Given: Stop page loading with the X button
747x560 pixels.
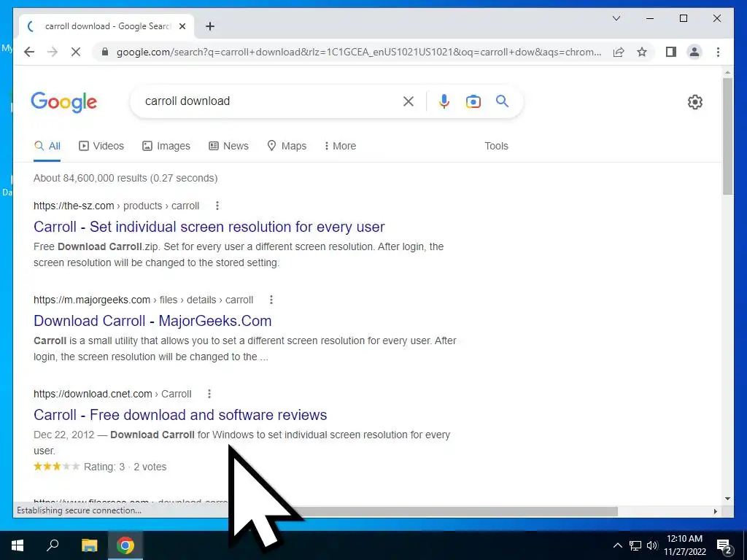Looking at the screenshot, I should pyautogui.click(x=76, y=52).
